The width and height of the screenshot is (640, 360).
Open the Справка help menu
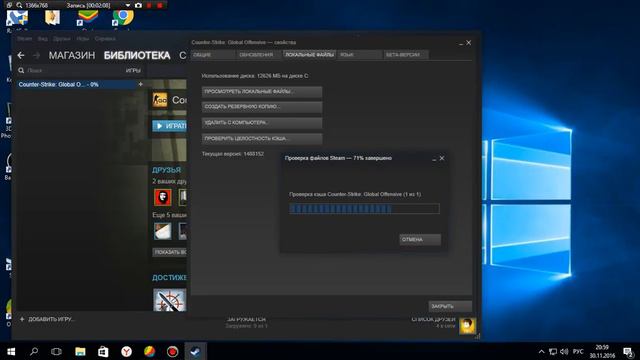coord(105,39)
